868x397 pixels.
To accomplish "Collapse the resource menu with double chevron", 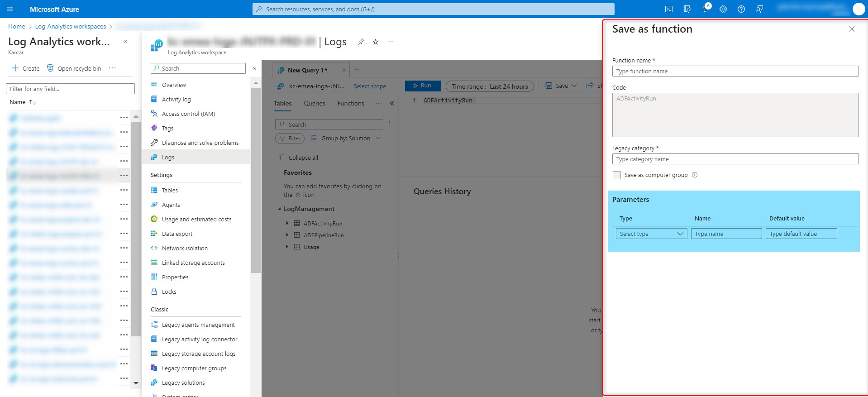I will coord(254,68).
